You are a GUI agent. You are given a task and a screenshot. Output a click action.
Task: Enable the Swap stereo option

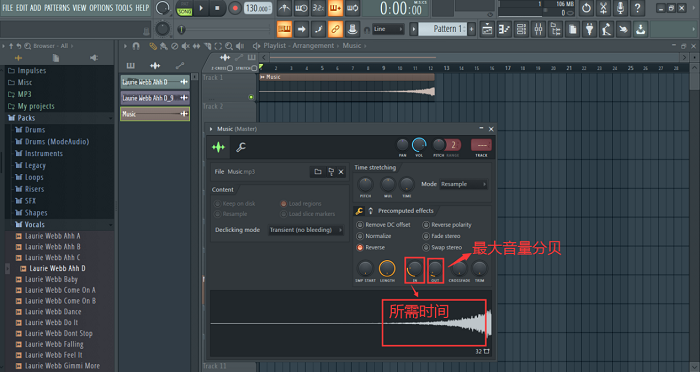tap(442, 247)
